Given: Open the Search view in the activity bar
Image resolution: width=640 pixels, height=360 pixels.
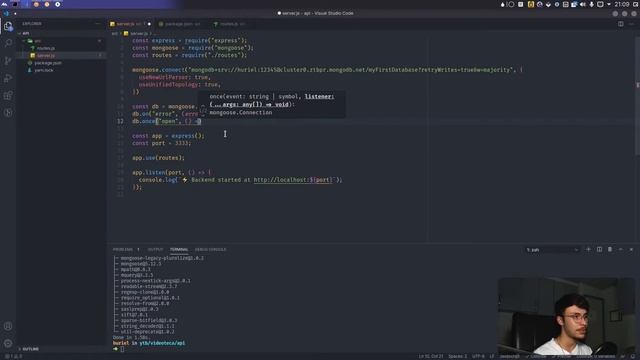Looking at the screenshot, I should tap(8, 43).
